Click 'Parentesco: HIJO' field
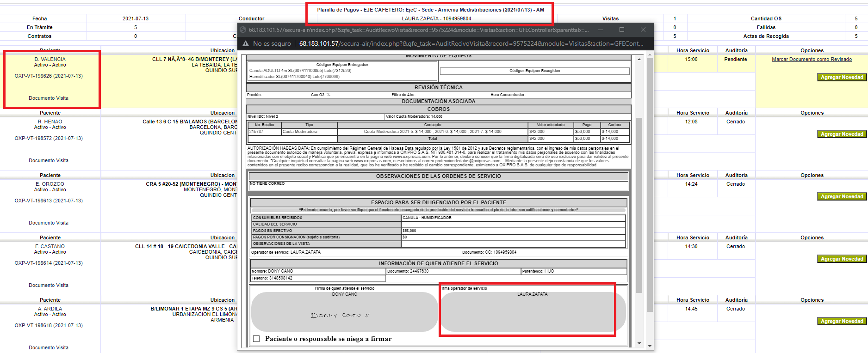Image resolution: width=868 pixels, height=353 pixels. pyautogui.click(x=574, y=271)
